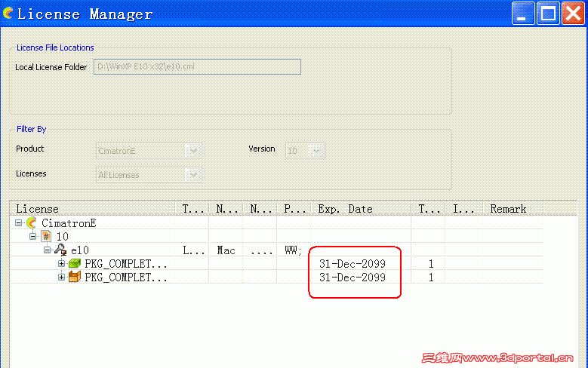
Task: Click the 'P...' column header
Action: [x=294, y=208]
